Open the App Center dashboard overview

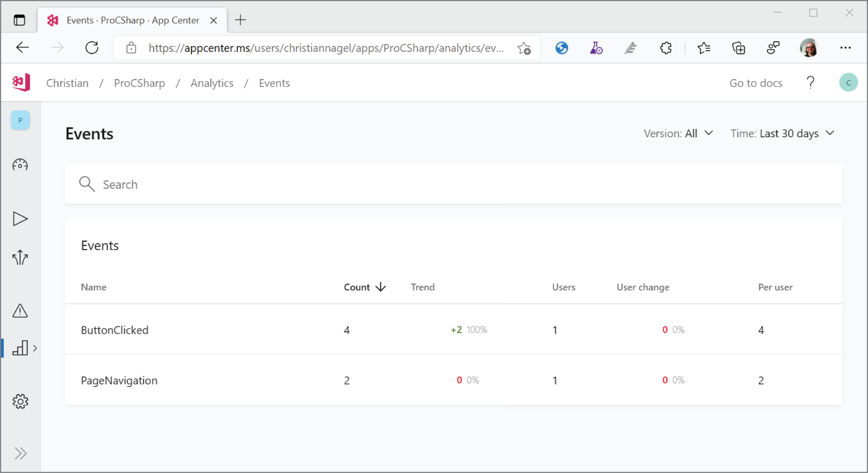point(20,165)
